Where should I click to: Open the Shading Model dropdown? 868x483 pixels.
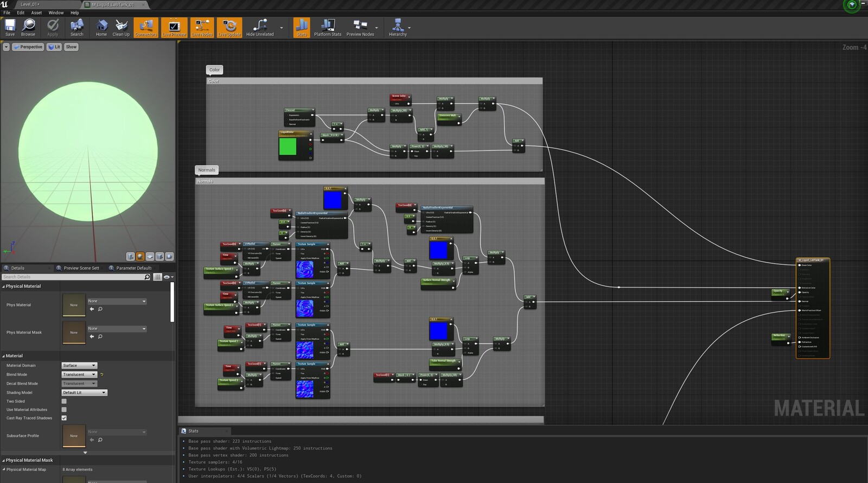click(84, 392)
